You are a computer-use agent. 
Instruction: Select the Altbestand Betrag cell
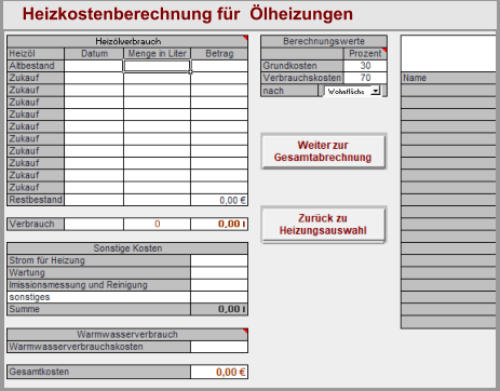(219, 66)
